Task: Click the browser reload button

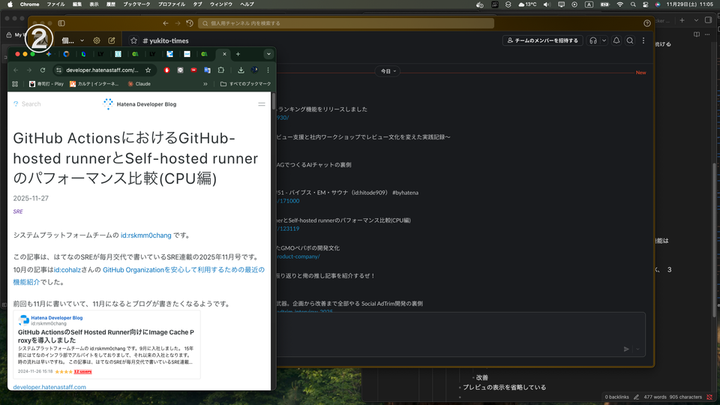Action: point(42,70)
